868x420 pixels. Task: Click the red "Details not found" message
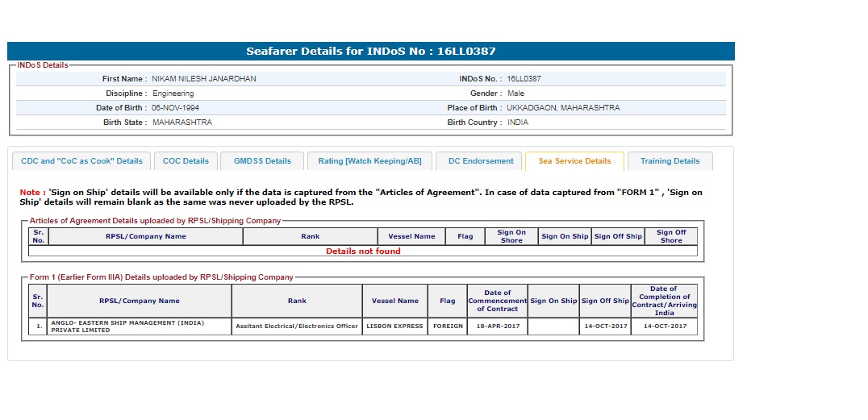click(x=363, y=252)
